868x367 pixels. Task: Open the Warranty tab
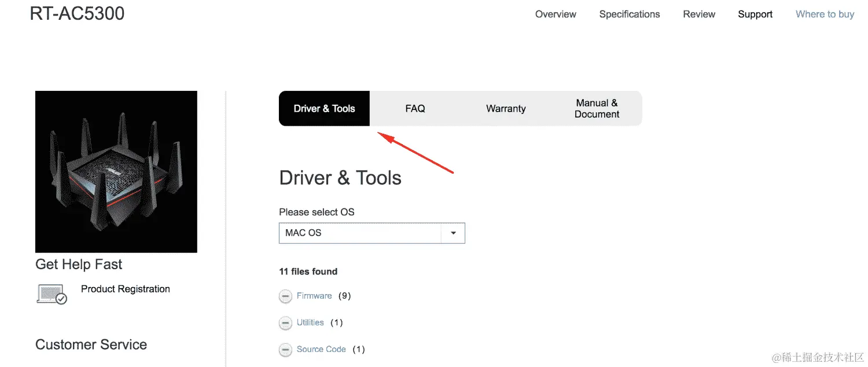(x=506, y=108)
